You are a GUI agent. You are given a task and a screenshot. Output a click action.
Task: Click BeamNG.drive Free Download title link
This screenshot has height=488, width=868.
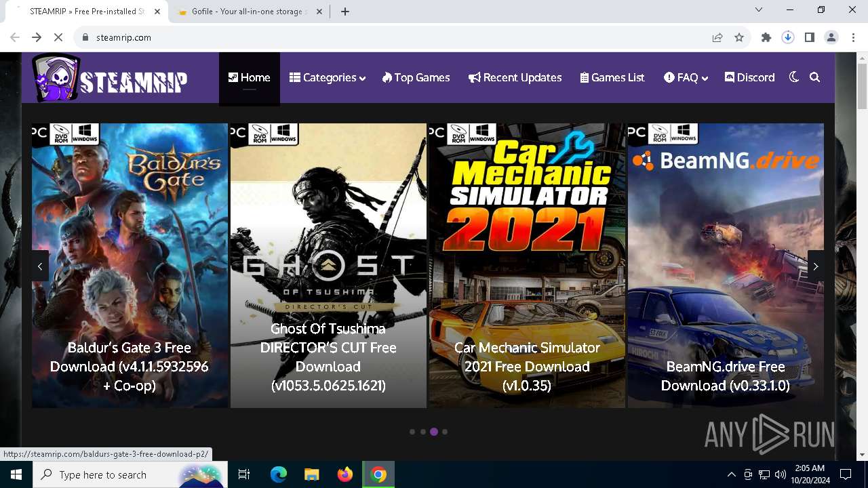726,376
